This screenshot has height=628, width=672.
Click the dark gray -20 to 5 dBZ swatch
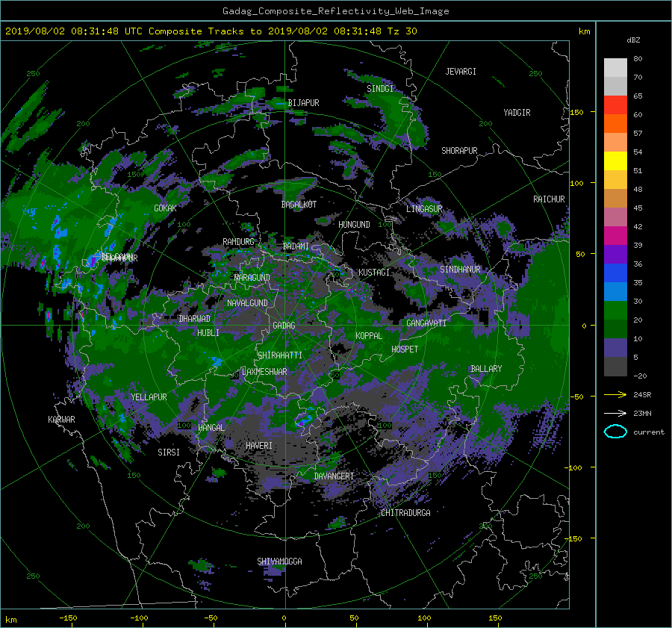615,367
